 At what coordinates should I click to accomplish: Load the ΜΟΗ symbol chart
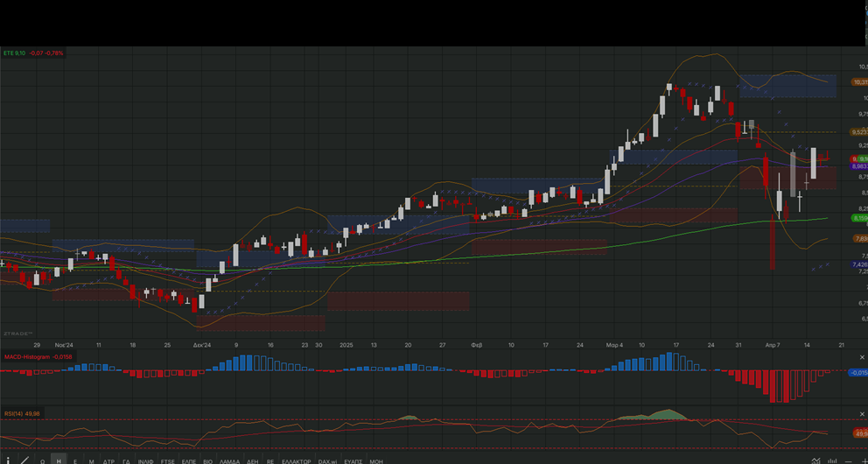point(376,461)
